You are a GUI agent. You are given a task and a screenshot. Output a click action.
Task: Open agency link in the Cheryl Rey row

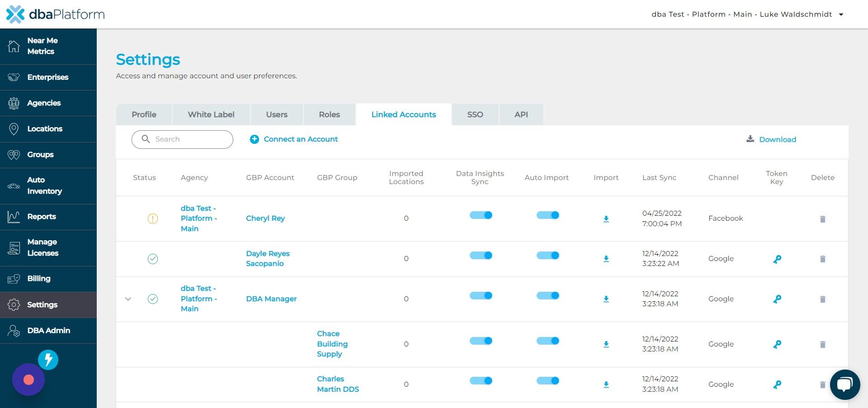199,218
